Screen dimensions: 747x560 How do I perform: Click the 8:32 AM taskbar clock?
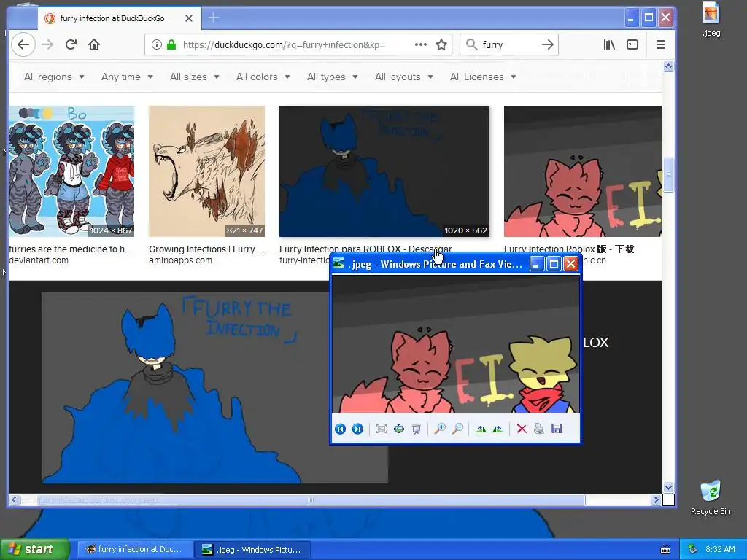720,550
